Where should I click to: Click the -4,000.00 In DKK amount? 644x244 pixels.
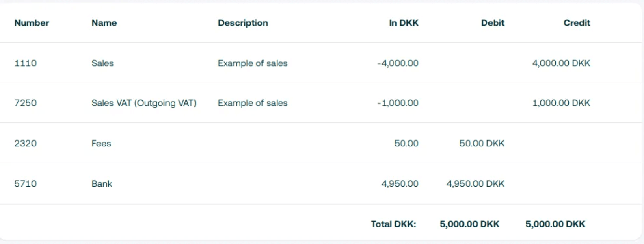click(x=398, y=63)
